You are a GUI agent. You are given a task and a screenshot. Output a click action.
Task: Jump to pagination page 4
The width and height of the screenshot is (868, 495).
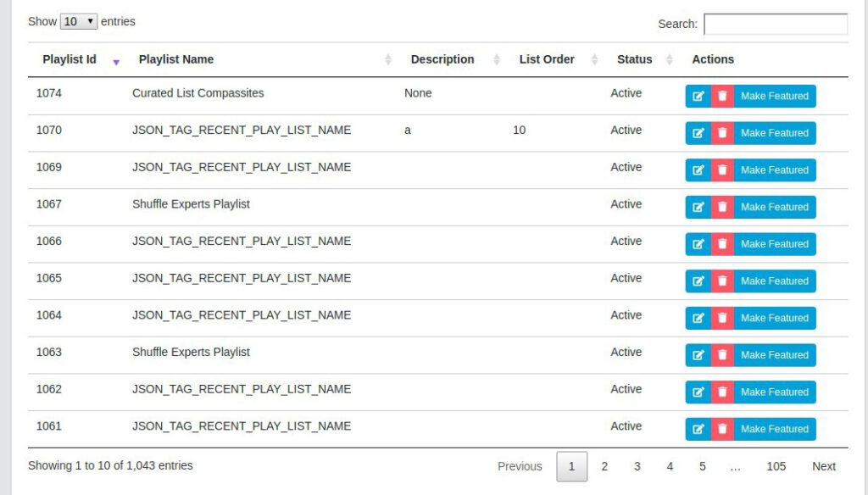click(670, 466)
